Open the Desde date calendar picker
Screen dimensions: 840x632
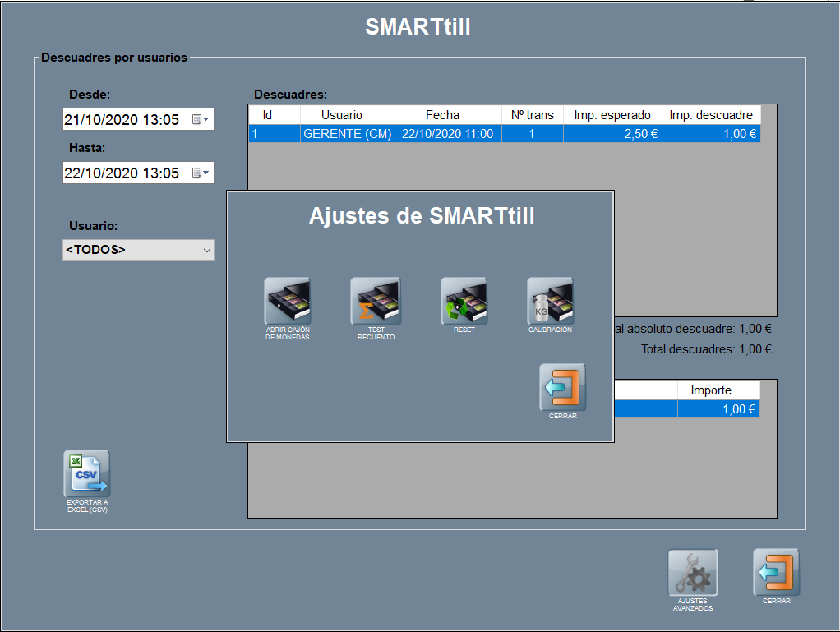click(x=201, y=120)
